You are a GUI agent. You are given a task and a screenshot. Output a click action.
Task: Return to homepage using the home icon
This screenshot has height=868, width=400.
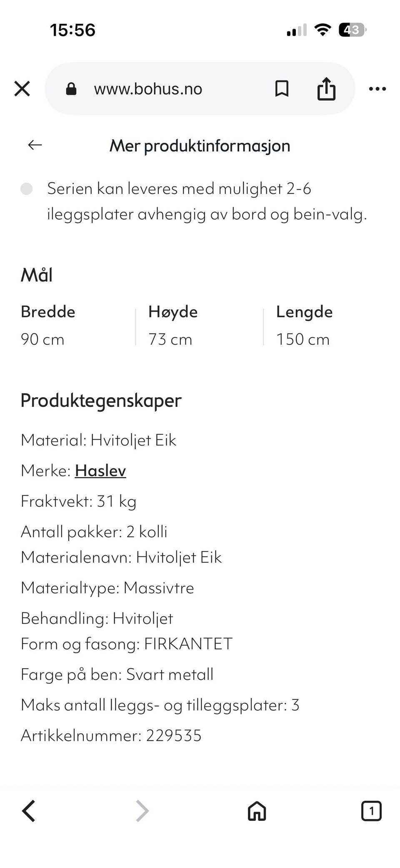[x=257, y=811]
